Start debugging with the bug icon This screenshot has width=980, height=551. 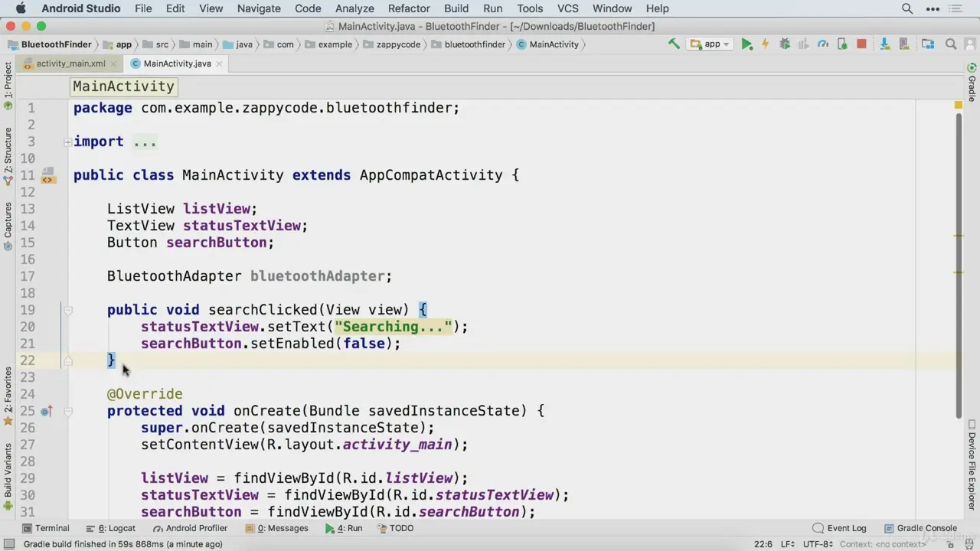pos(785,44)
